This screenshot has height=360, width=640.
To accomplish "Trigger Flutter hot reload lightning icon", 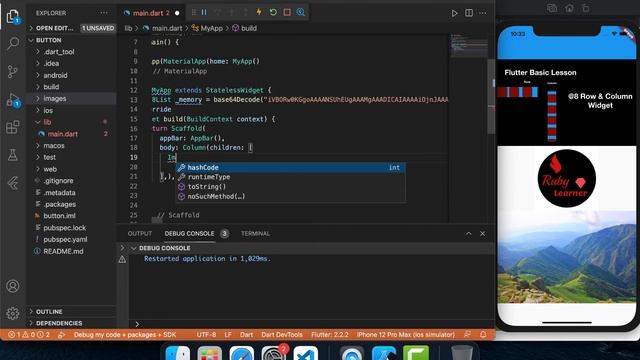I will (x=259, y=12).
